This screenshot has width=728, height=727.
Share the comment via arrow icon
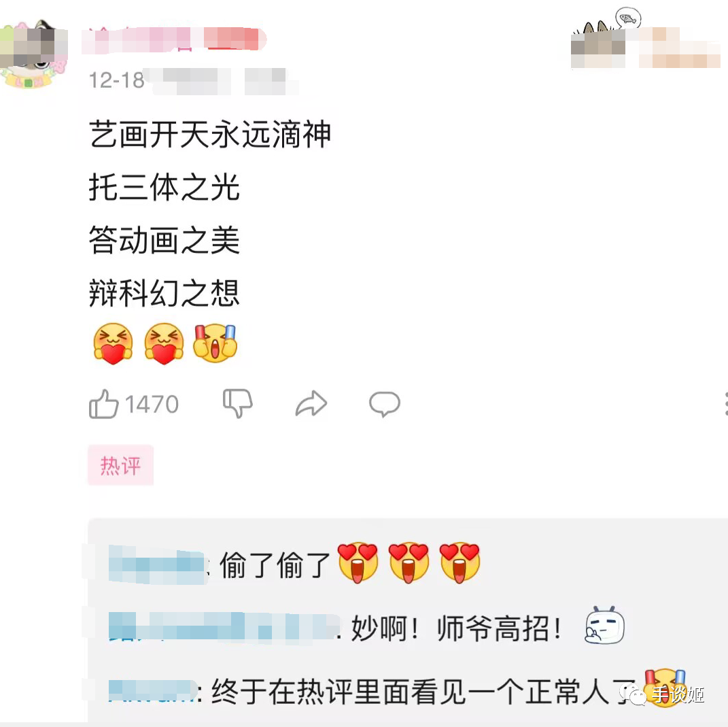(x=311, y=403)
